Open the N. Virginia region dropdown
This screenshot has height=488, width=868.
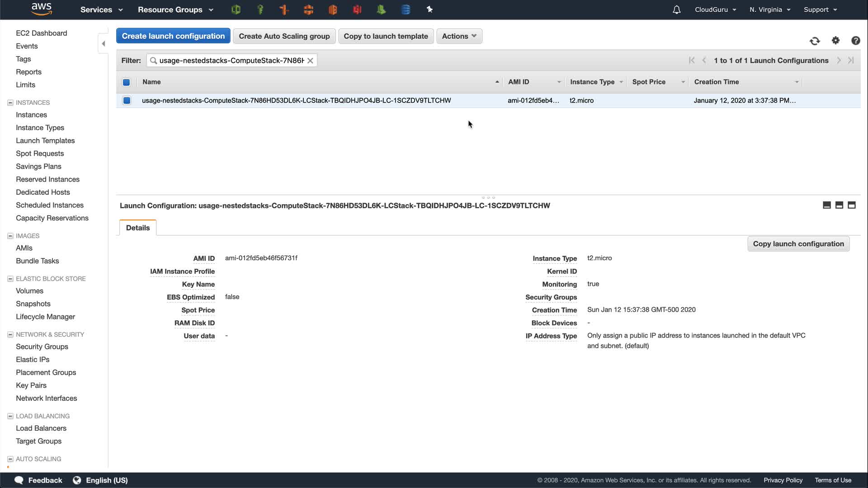tap(769, 9)
